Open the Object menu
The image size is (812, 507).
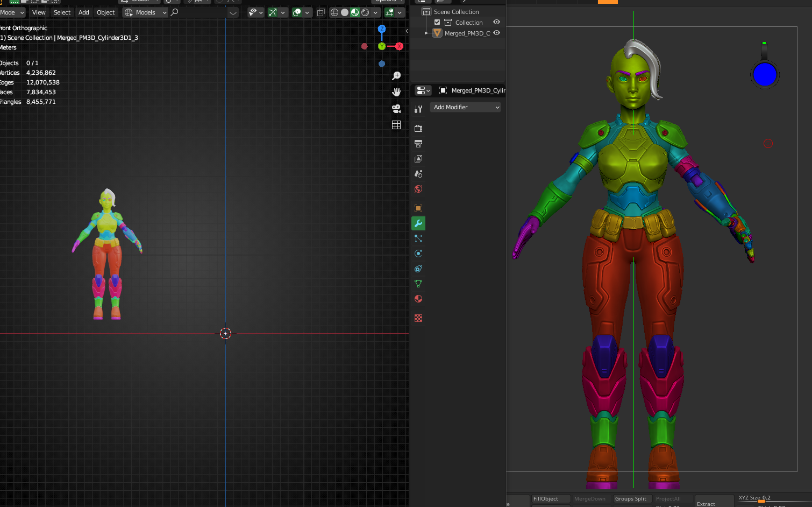click(105, 12)
